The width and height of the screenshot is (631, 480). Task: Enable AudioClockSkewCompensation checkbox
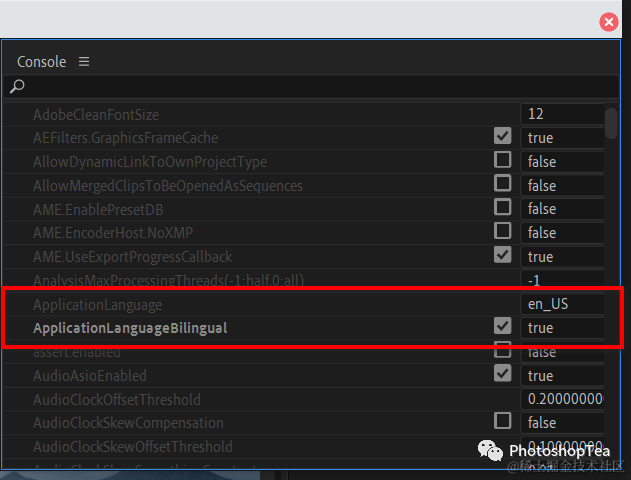pyautogui.click(x=503, y=421)
